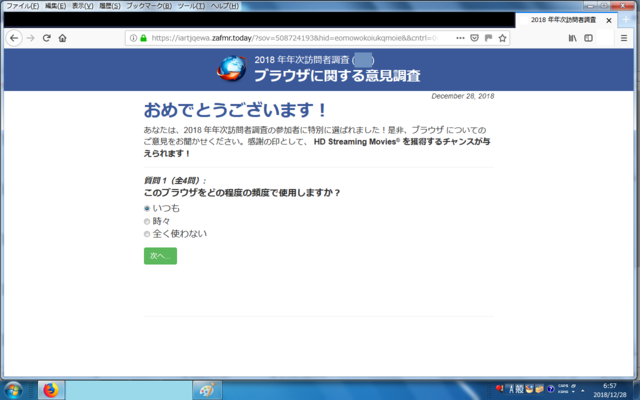This screenshot has height=400, width=640.
Task: Click the browser back arrow button
Action: point(14,38)
